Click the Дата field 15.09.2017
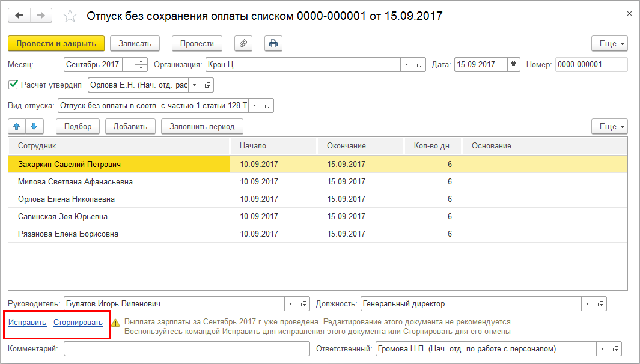 481,64
